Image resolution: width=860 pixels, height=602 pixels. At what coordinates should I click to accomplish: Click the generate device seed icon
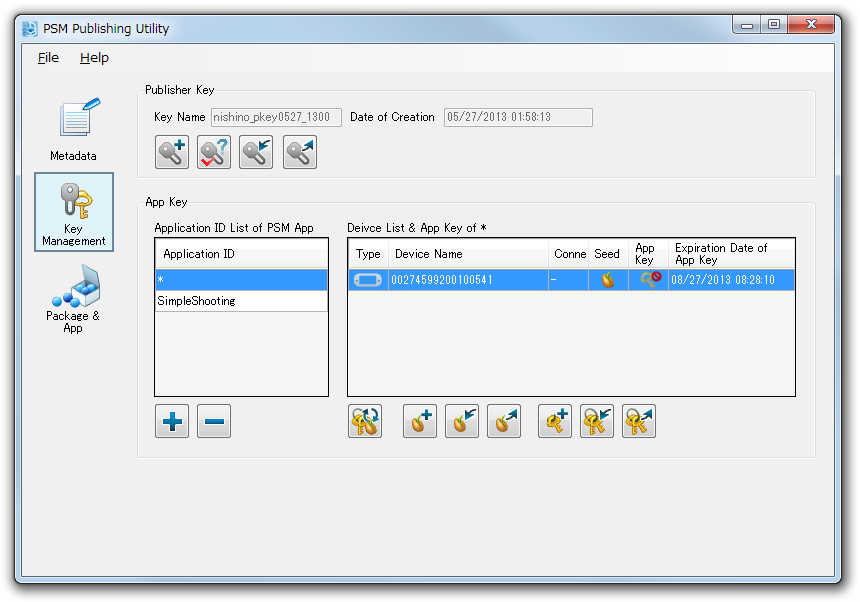pyautogui.click(x=420, y=422)
